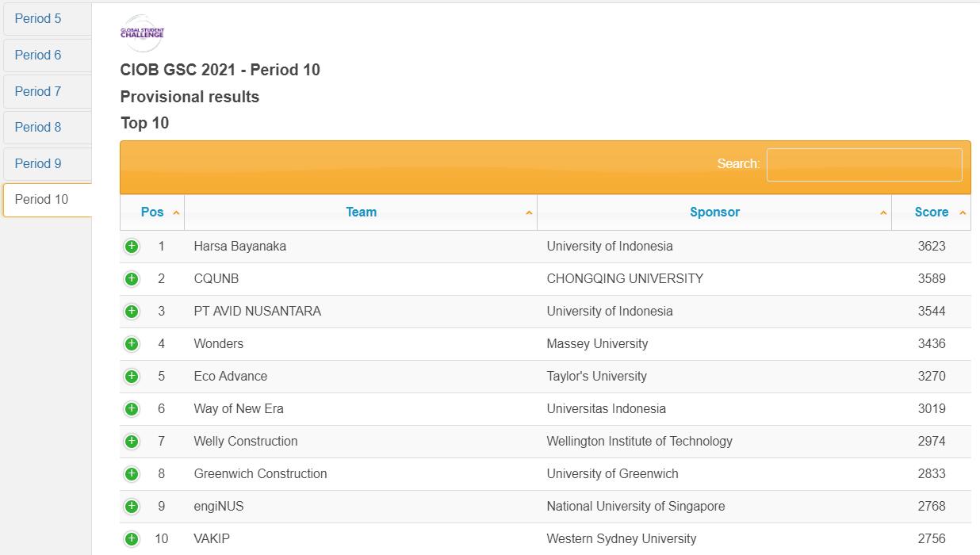
Task: Expand row details for Eco Advance
Action: click(x=132, y=377)
